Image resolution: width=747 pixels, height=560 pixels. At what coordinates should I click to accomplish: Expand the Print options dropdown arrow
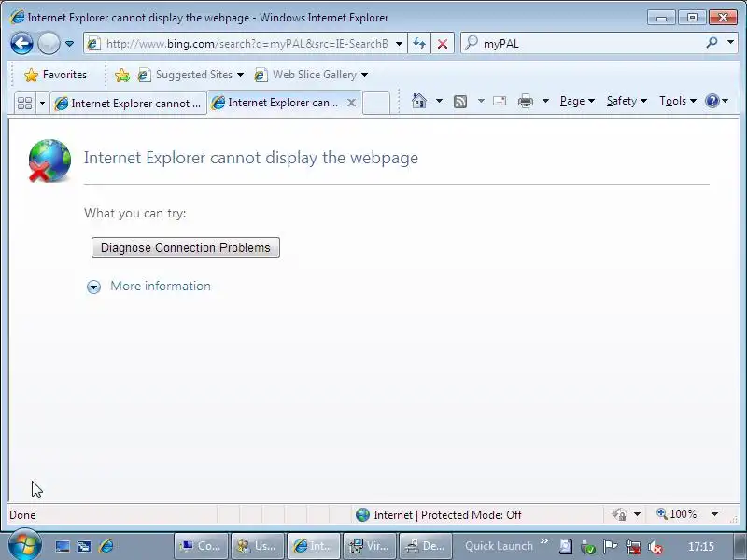pyautogui.click(x=546, y=101)
